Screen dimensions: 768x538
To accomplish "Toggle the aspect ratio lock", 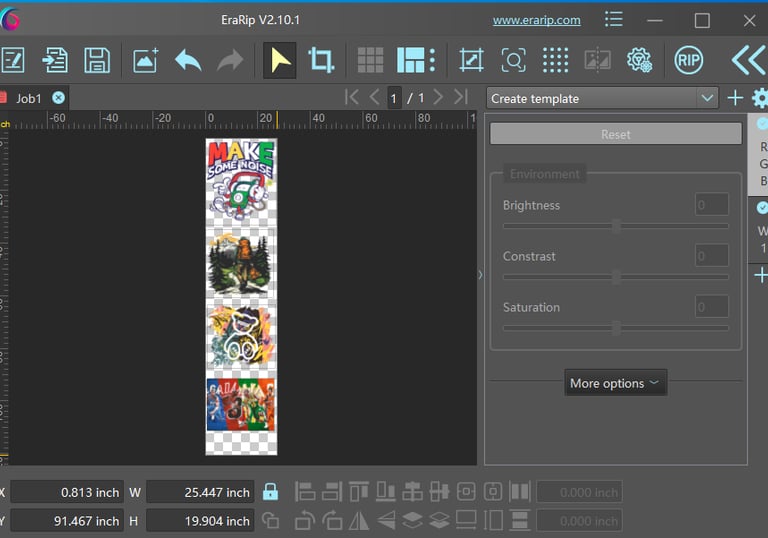I will pyautogui.click(x=270, y=492).
